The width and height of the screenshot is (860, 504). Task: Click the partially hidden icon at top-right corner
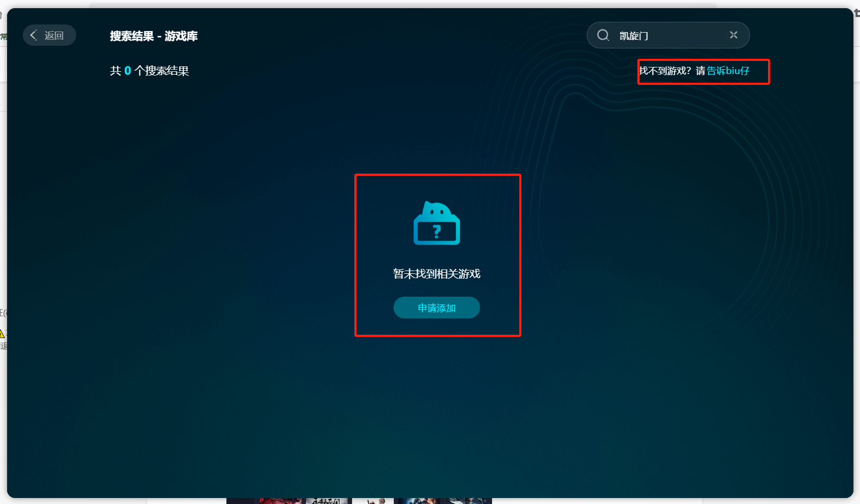click(857, 13)
